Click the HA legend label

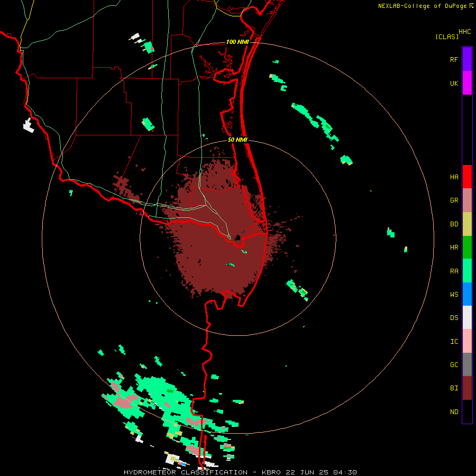454,177
